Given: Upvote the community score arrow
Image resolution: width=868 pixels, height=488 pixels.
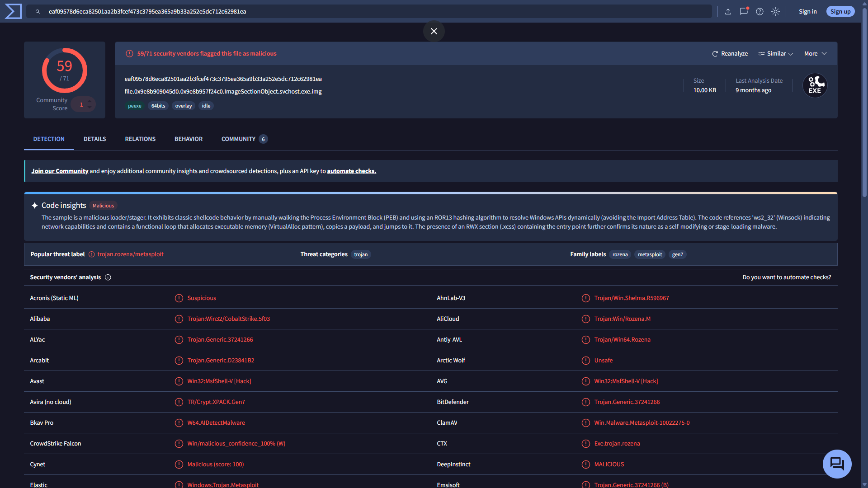Looking at the screenshot, I should click(90, 101).
